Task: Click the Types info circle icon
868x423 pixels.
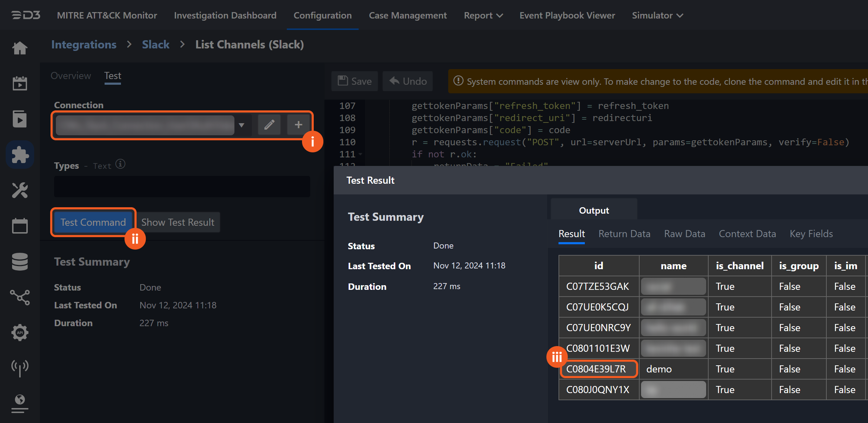Action: [x=121, y=164]
